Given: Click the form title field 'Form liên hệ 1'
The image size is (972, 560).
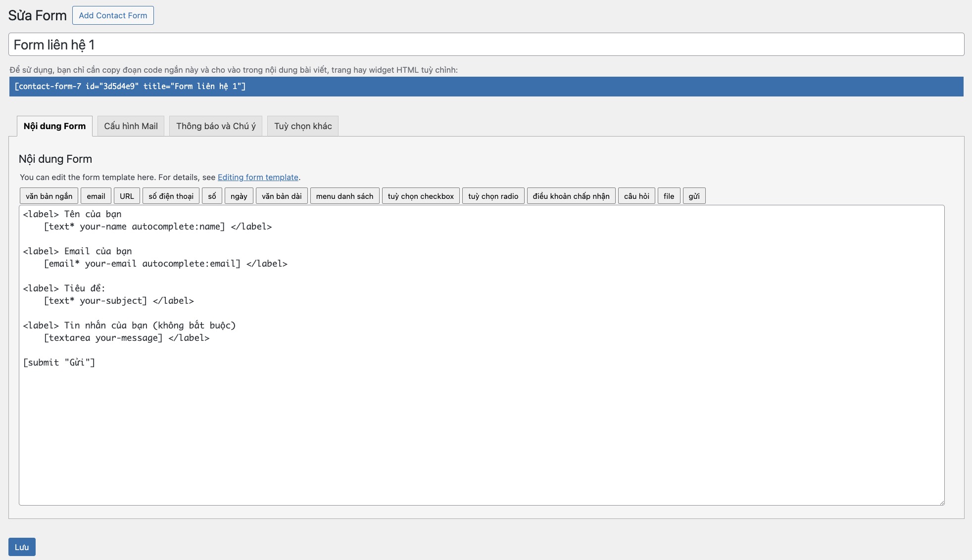Looking at the screenshot, I should (x=247, y=44).
